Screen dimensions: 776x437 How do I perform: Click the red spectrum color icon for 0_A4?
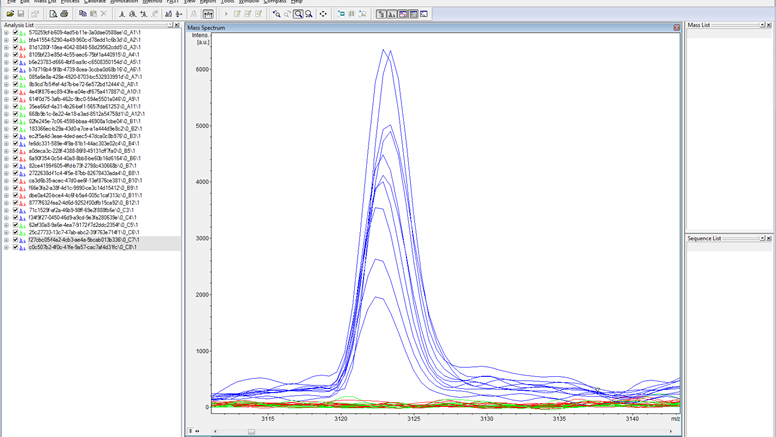click(22, 54)
